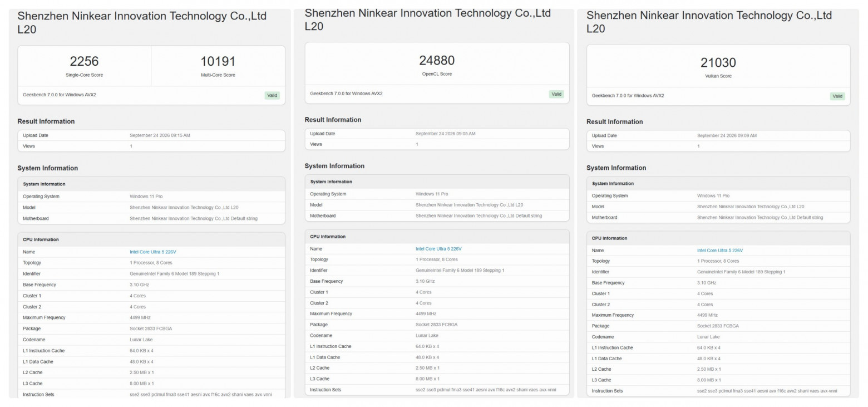Click 1 Processor, 8 Cores in the OpenCL panel
The height and width of the screenshot is (407, 868).
click(x=437, y=259)
